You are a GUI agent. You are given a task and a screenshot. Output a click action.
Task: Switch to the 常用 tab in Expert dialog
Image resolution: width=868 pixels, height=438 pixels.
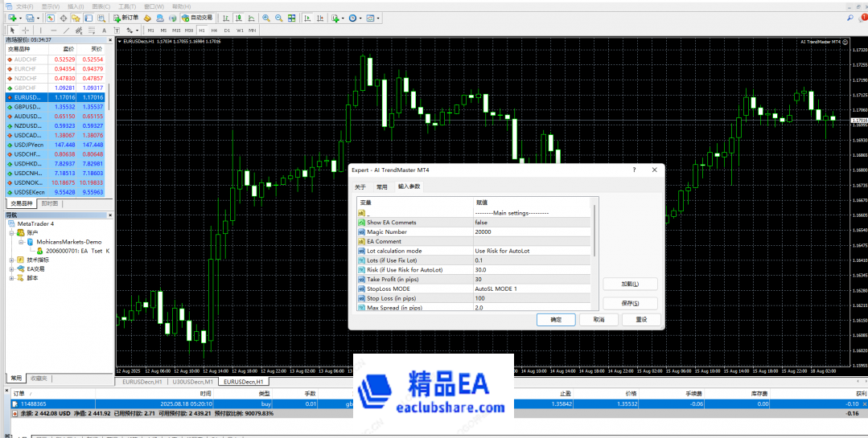click(382, 186)
